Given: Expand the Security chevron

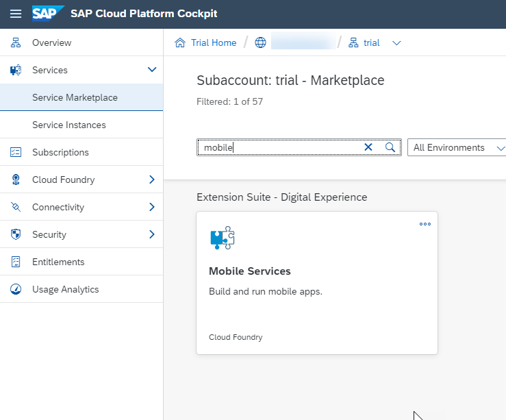Looking at the screenshot, I should click(x=152, y=234).
